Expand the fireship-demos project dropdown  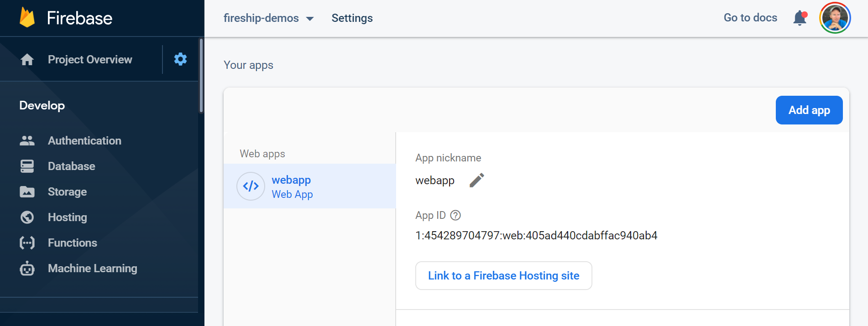[310, 19]
